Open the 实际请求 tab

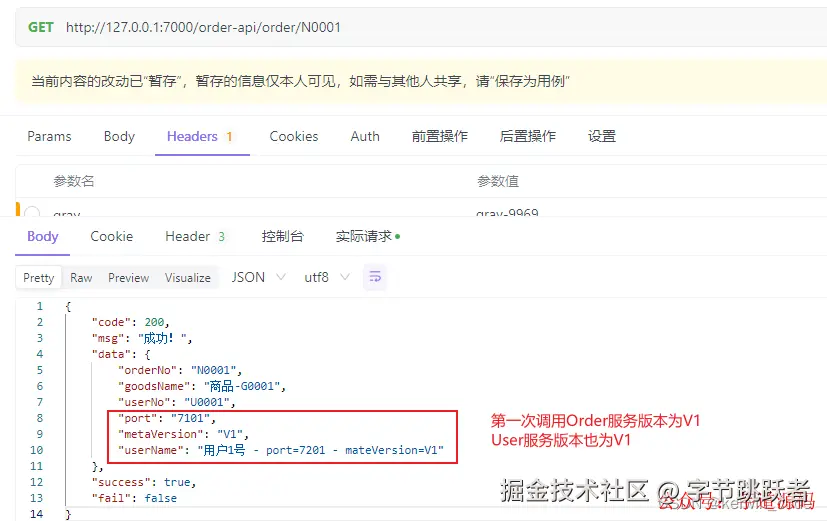(368, 236)
